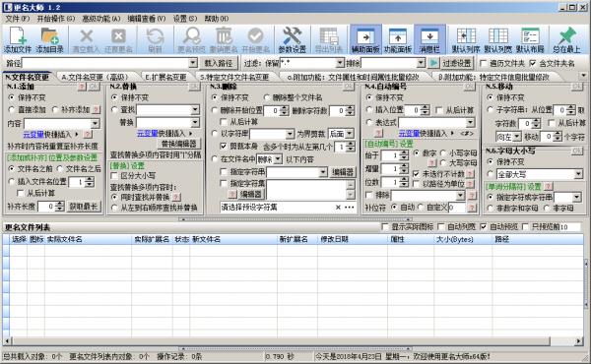Click the 替换编辑器 button
591x364 pixels.
[x=179, y=144]
